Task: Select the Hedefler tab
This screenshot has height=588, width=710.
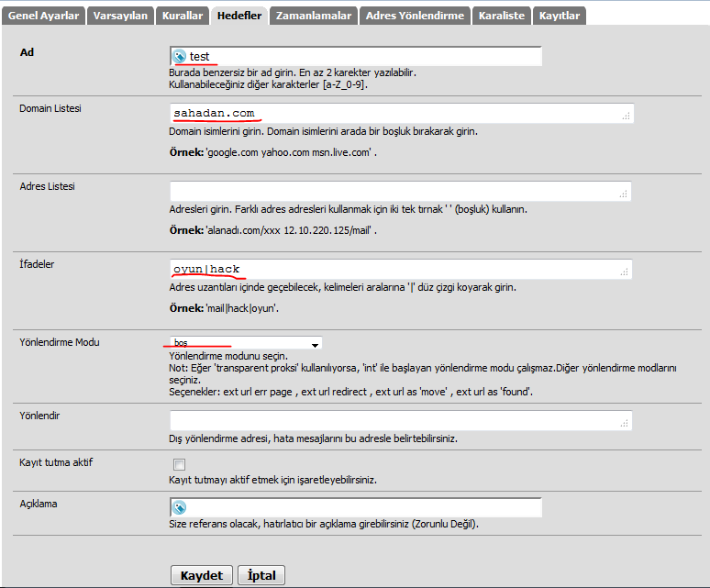Action: pos(239,16)
